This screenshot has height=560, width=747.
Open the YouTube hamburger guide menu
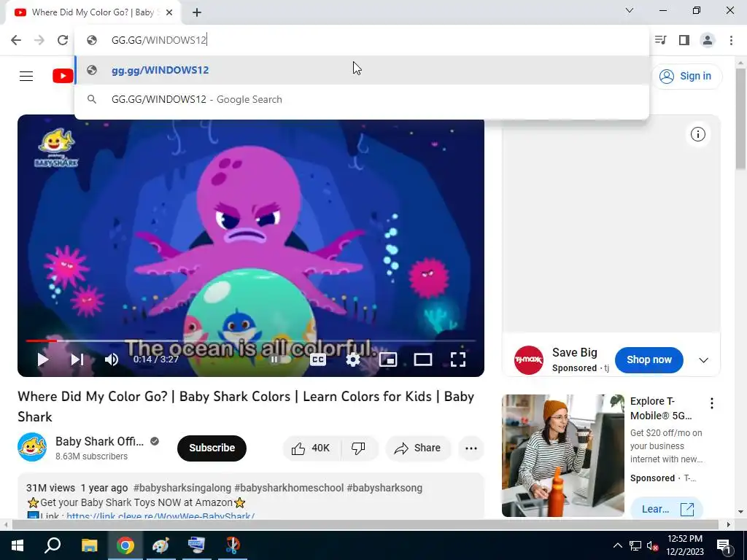pos(26,76)
